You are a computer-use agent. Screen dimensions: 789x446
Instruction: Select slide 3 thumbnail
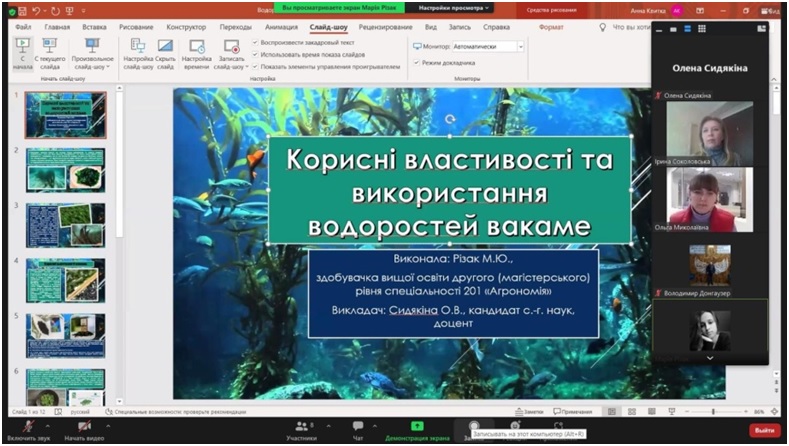click(65, 225)
